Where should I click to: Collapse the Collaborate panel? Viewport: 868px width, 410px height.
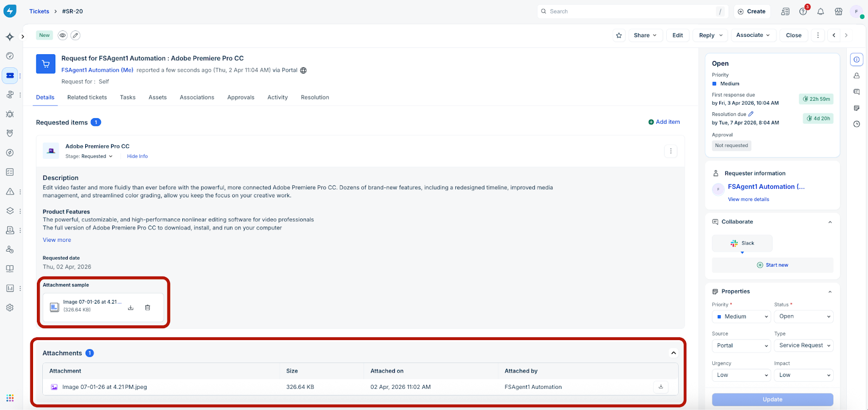[x=830, y=222]
